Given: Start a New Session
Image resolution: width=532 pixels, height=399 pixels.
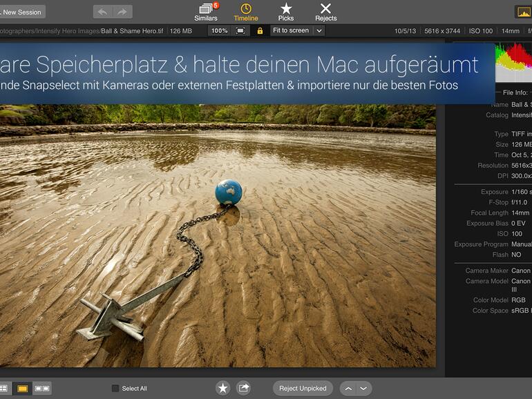Looking at the screenshot, I should pyautogui.click(x=22, y=12).
